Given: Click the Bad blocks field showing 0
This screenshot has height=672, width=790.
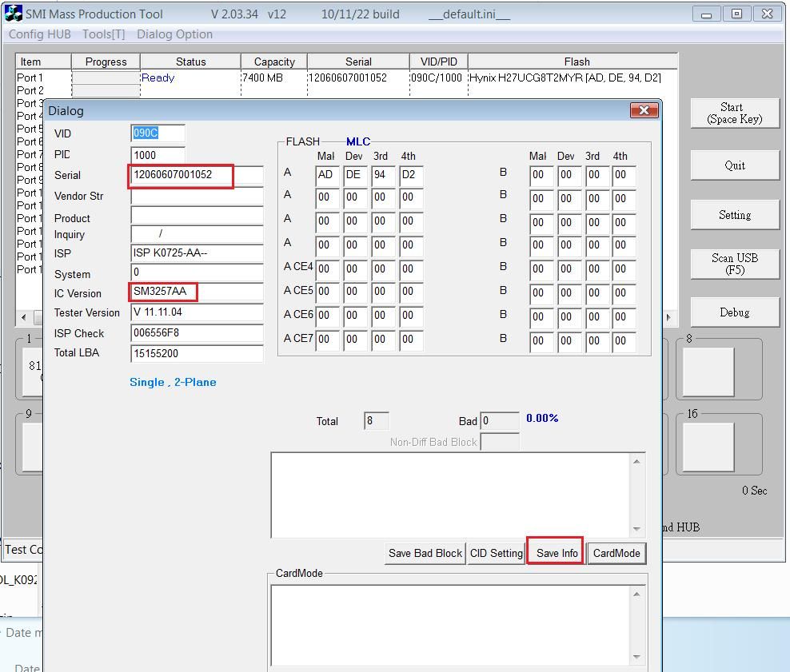Looking at the screenshot, I should point(499,421).
